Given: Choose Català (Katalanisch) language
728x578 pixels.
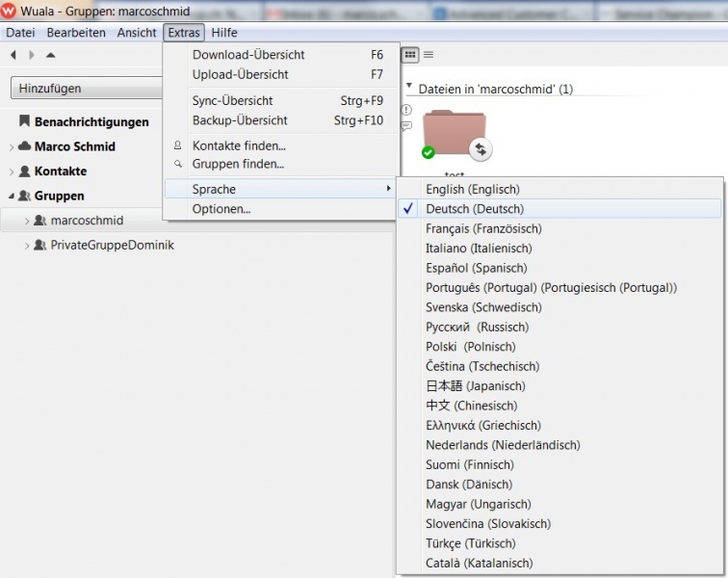Looking at the screenshot, I should click(x=559, y=564).
